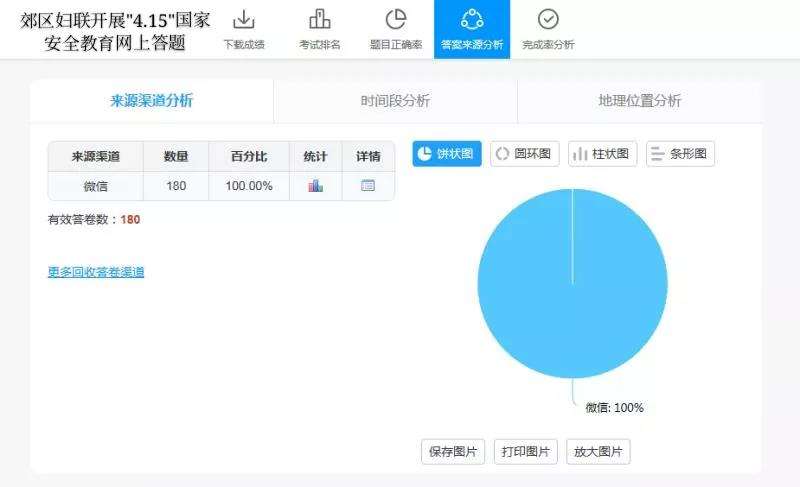Click the 放大图片 button

(x=598, y=452)
